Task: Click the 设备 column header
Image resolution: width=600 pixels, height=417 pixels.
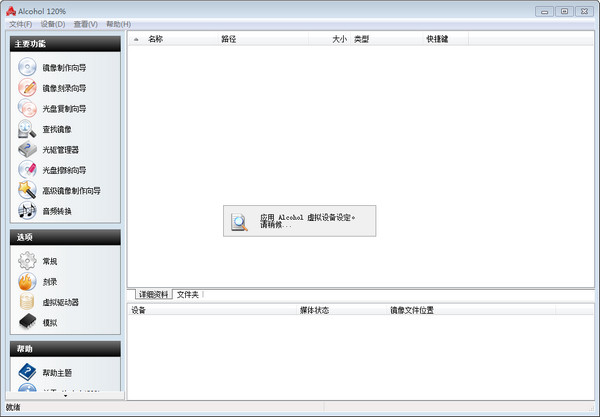Action: click(212, 310)
